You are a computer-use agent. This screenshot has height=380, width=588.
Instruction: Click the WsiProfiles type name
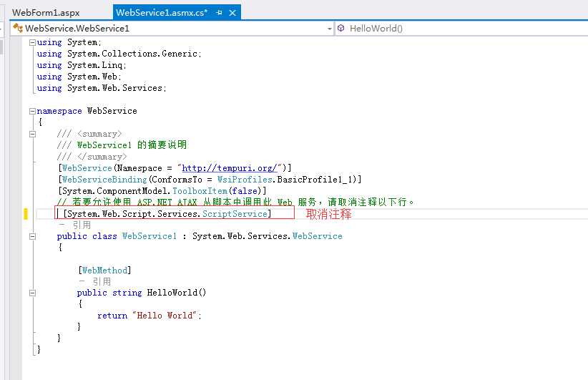245,180
